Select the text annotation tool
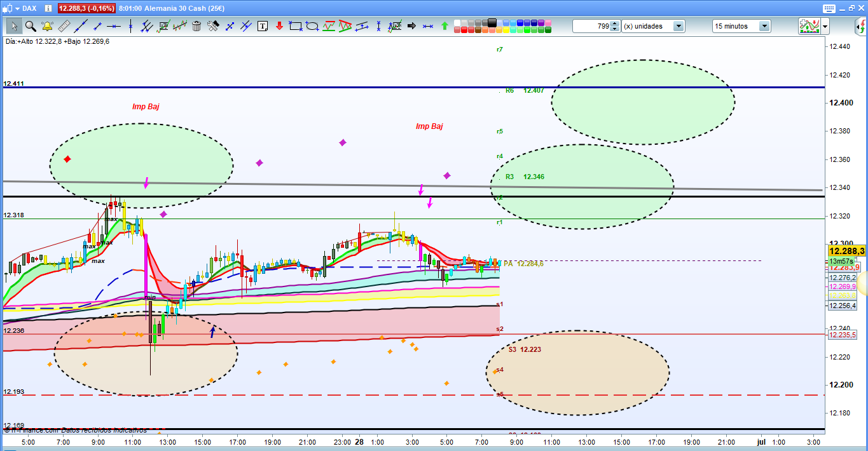868x451 pixels. coord(263,26)
